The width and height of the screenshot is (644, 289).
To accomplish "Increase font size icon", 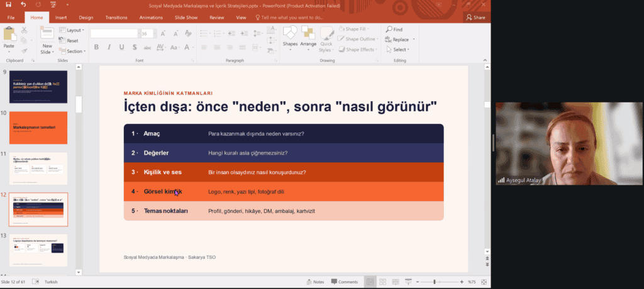I will click(163, 34).
